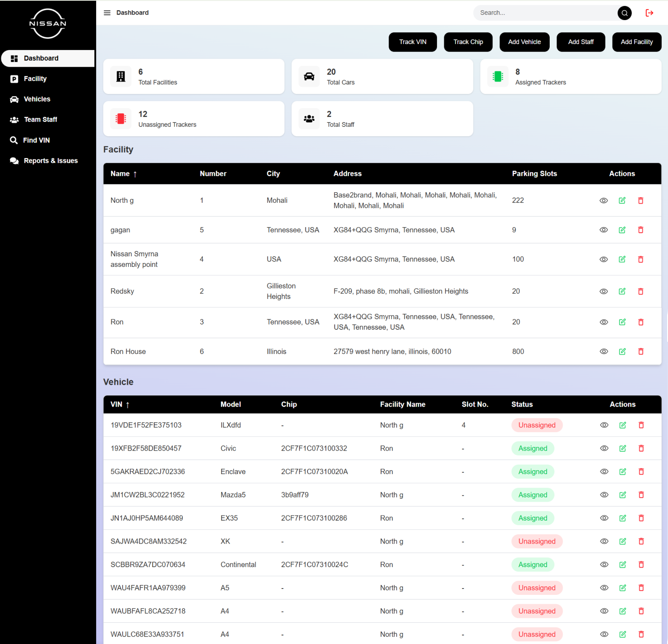668x644 pixels.
Task: View details of North g facility
Action: click(604, 200)
